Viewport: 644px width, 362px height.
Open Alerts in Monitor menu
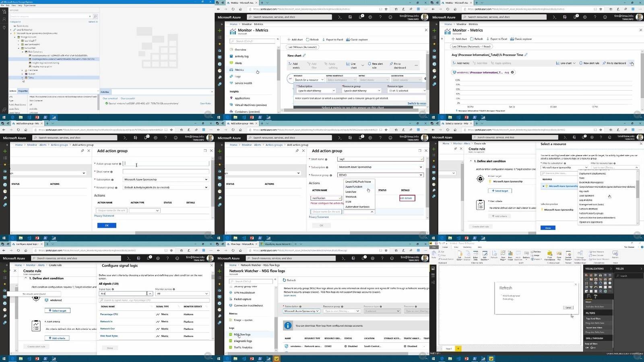click(x=238, y=63)
